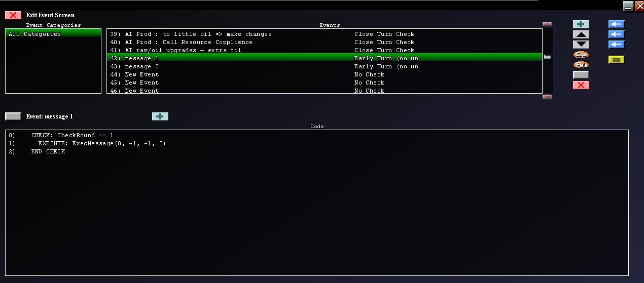This screenshot has width=644, height=283.
Task: Select event '40) AI Prod : Call Resource Complience'
Action: pyautogui.click(x=325, y=42)
